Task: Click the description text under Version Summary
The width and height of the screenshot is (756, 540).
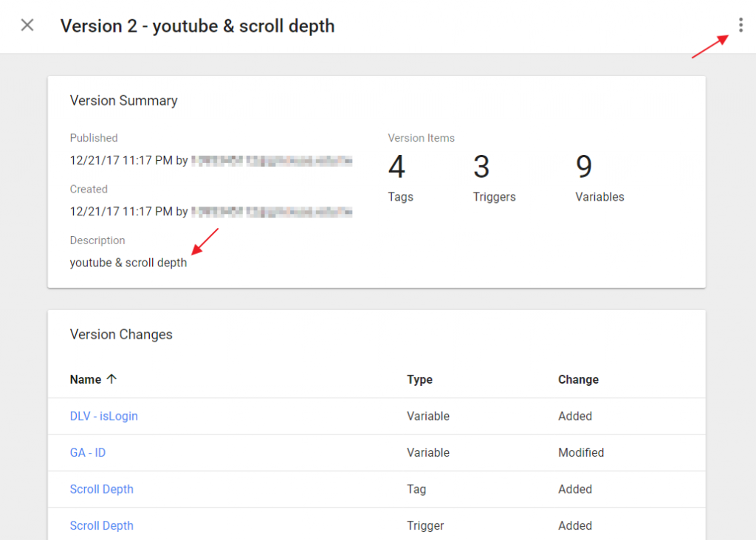Action: (x=128, y=263)
